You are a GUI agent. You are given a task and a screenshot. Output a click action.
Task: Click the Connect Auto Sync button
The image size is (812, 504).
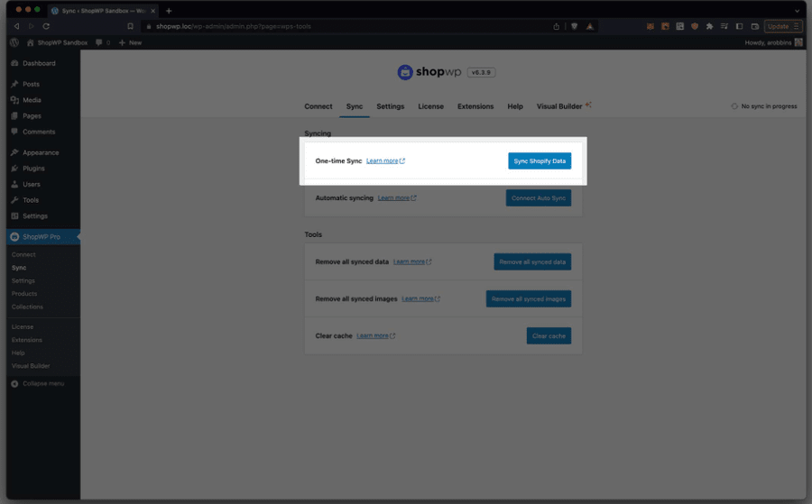point(538,198)
